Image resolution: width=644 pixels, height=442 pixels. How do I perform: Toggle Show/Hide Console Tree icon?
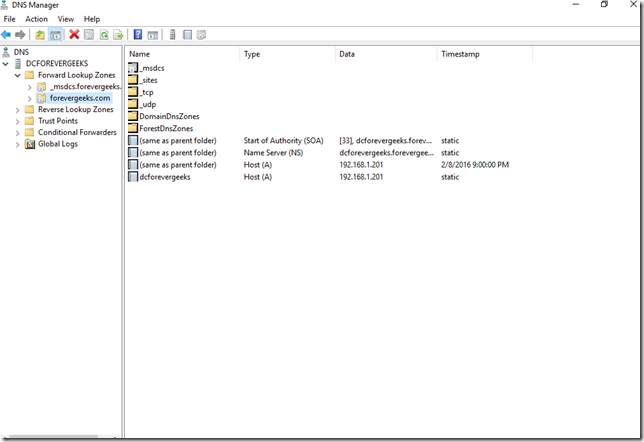click(x=56, y=35)
